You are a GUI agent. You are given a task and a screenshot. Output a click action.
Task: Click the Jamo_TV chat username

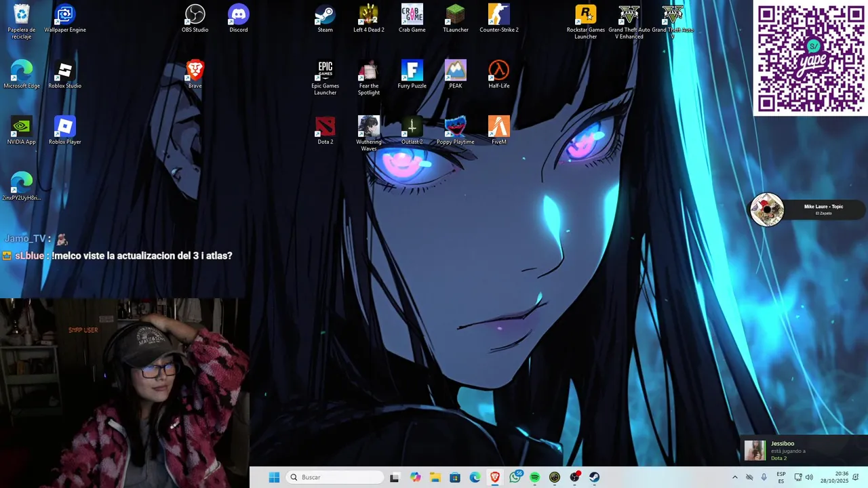point(25,239)
